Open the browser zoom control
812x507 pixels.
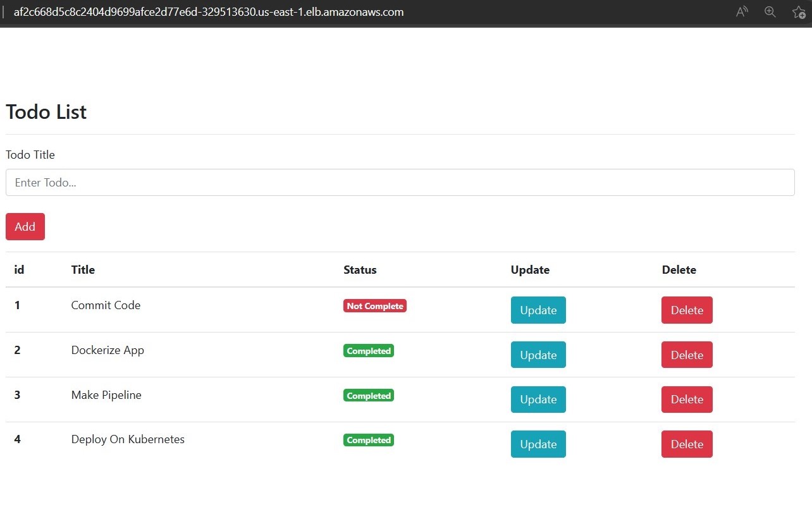click(x=770, y=11)
